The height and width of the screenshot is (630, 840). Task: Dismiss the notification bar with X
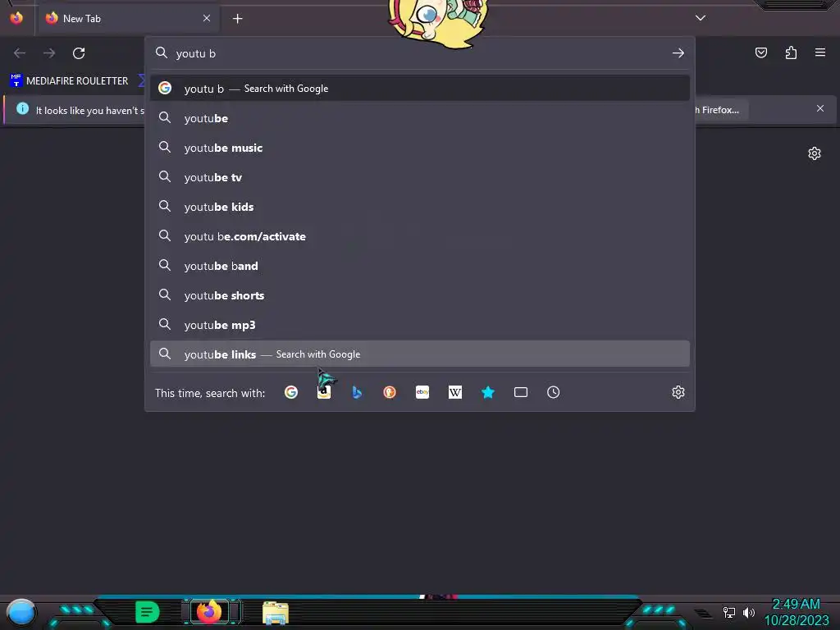coord(820,108)
